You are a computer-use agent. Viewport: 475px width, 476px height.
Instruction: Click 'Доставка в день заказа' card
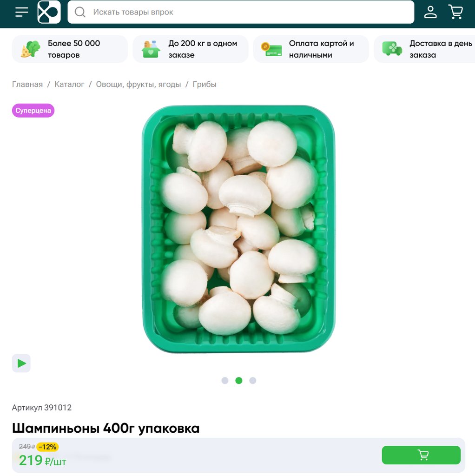coord(424,49)
